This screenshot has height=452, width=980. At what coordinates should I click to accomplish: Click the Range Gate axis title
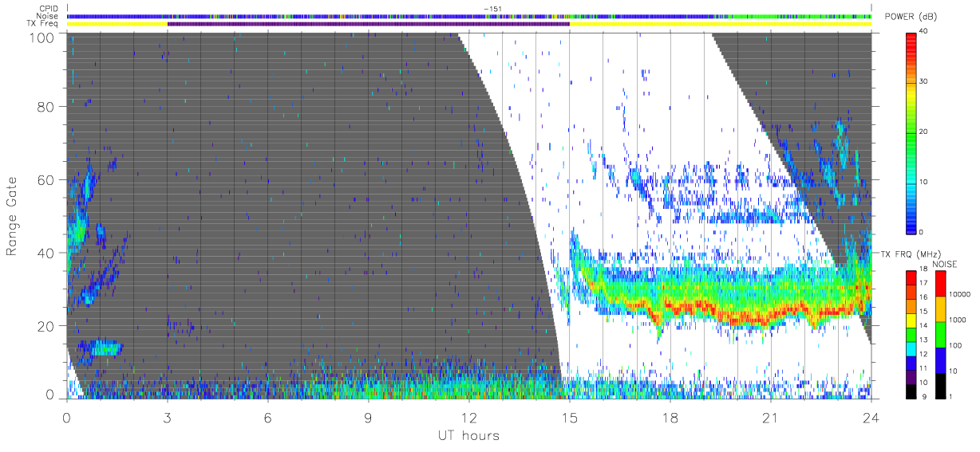(x=11, y=215)
